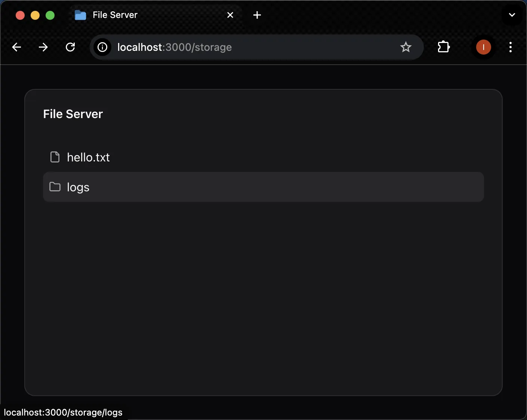Close the window with the red button
Screen dimensions: 527x420
[x=20, y=15]
